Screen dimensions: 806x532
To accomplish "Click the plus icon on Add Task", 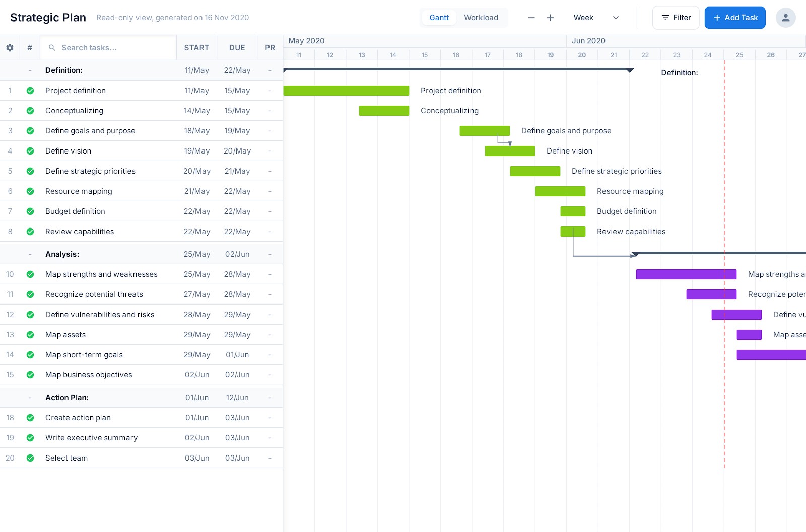I will 717,18.
